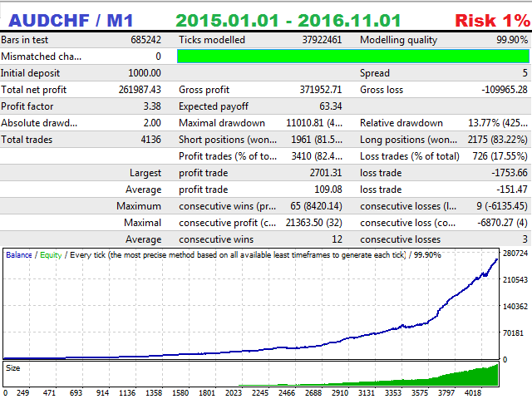Click y-axis label 70181

(x=513, y=332)
